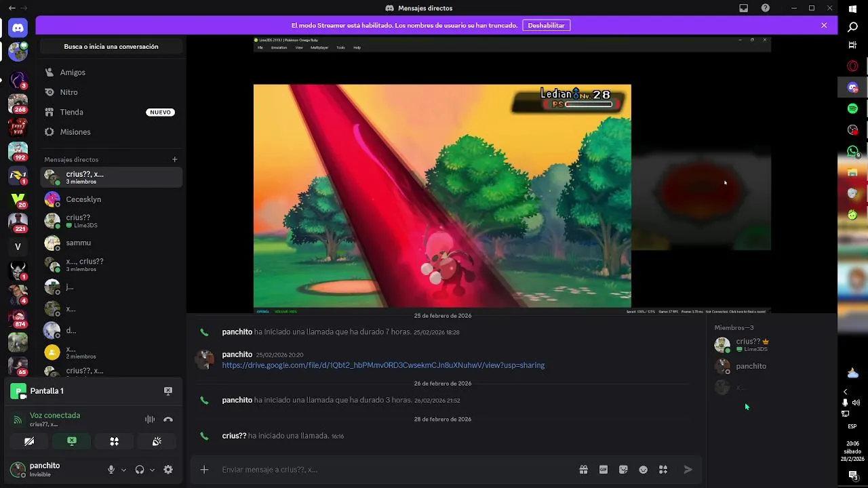The width and height of the screenshot is (868, 488).
Task: Stop streaming Pantalla 1
Action: pos(168,391)
